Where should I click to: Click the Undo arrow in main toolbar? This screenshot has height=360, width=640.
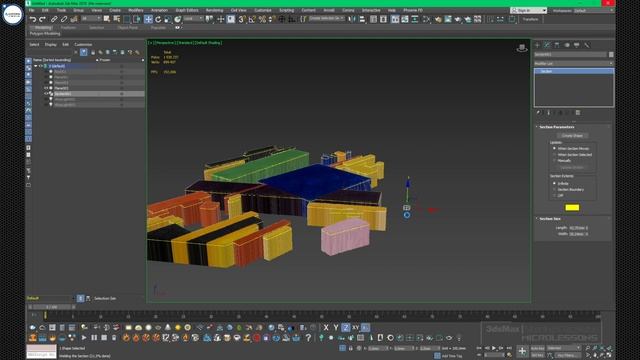(x=33, y=19)
